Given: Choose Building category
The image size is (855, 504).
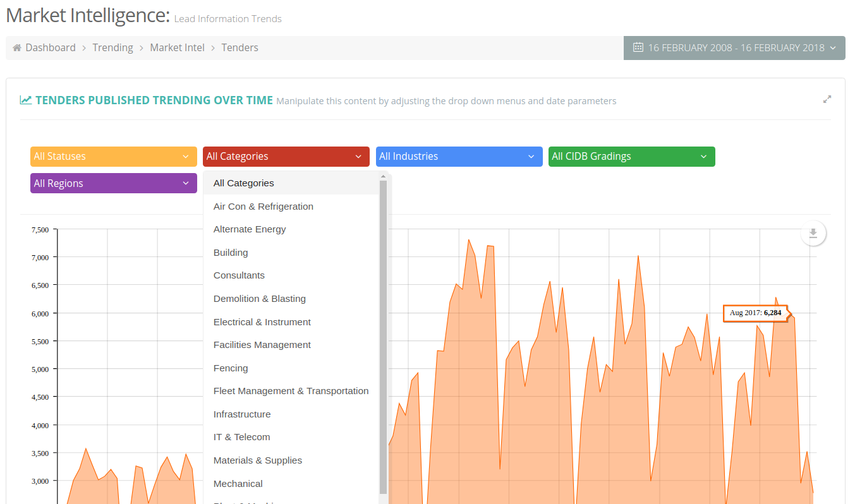Looking at the screenshot, I should tap(291, 253).
